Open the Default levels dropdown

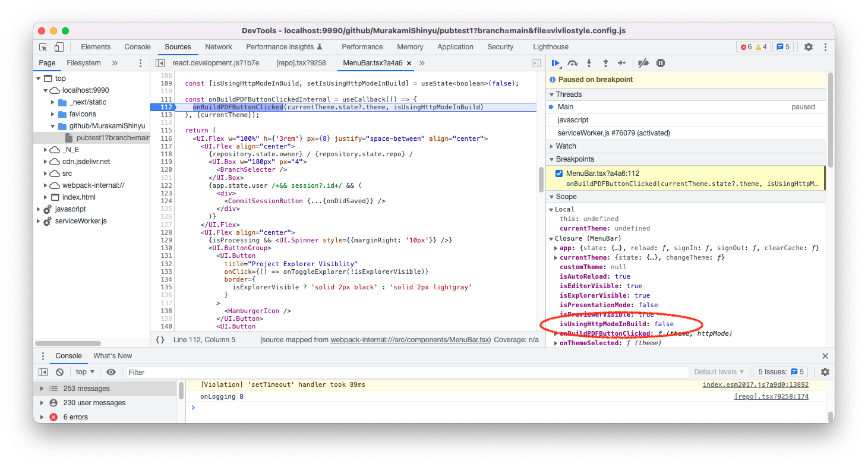(x=719, y=372)
